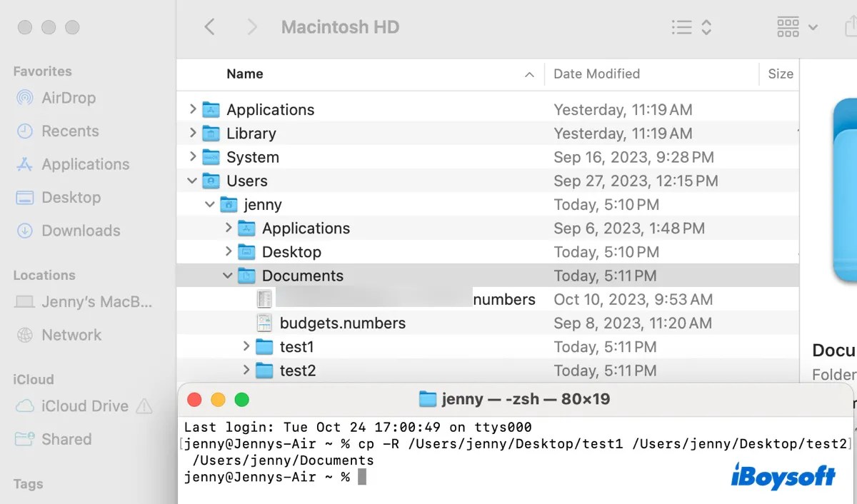Navigate back using the back arrow
Screen dimensions: 857x504
tap(210, 26)
